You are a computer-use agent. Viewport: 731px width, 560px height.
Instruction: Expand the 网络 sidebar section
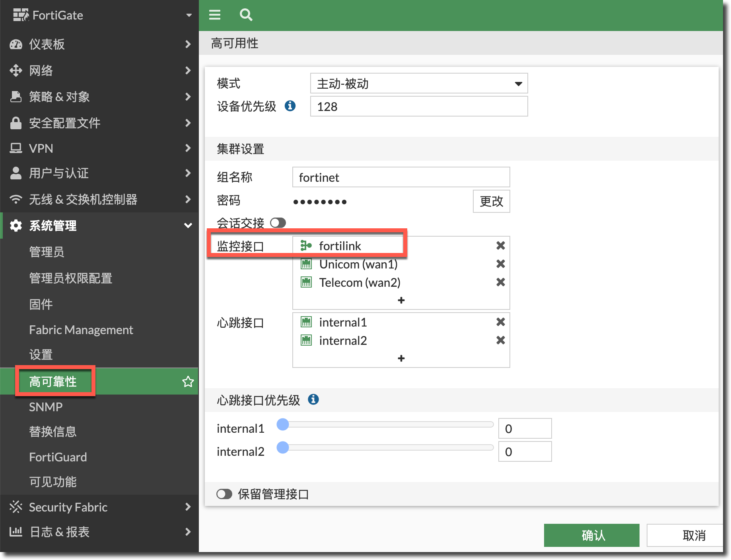tap(99, 70)
